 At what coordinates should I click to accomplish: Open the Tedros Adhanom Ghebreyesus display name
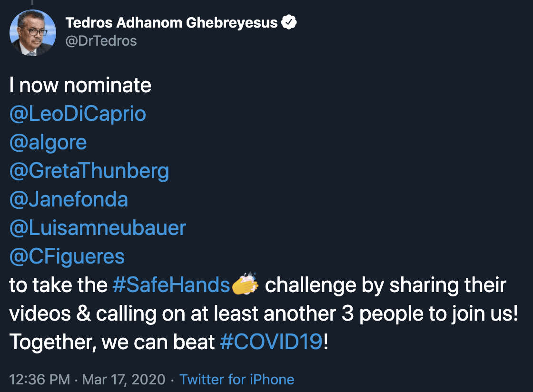coord(171,22)
